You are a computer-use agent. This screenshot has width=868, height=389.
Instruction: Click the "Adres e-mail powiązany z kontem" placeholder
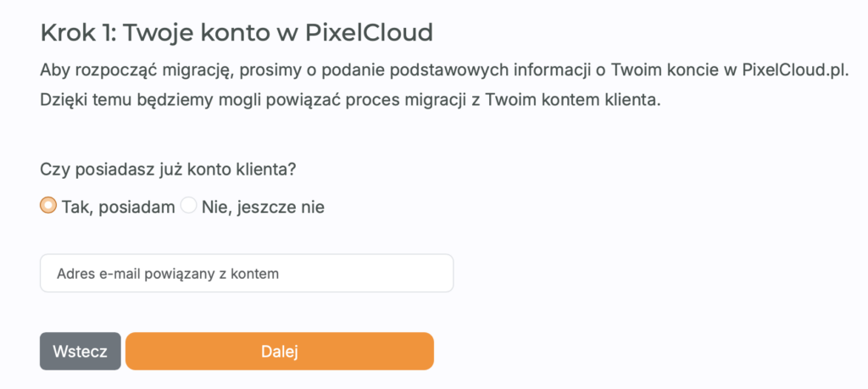[x=168, y=274]
